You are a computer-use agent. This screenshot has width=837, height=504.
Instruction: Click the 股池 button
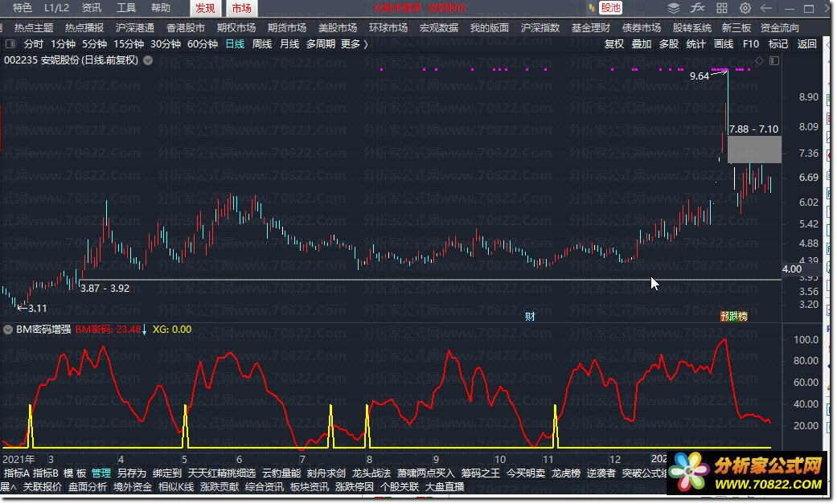point(611,8)
